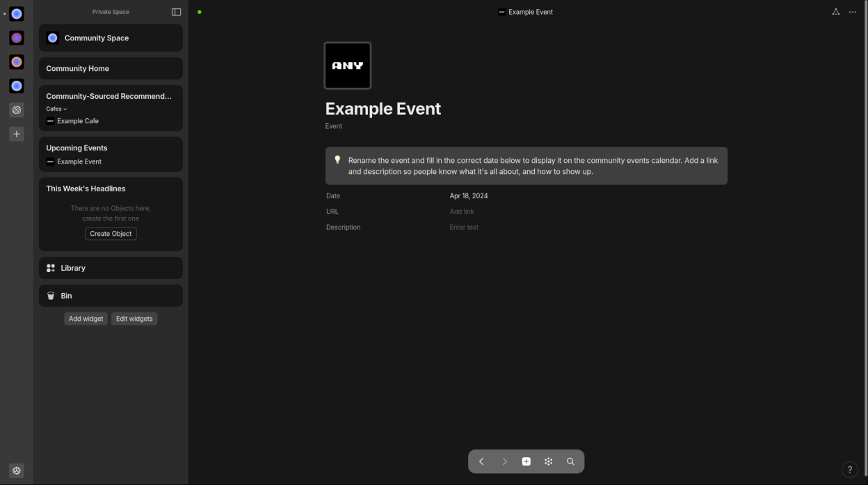Change the ANY object icon image
The height and width of the screenshot is (485, 868).
click(x=348, y=65)
